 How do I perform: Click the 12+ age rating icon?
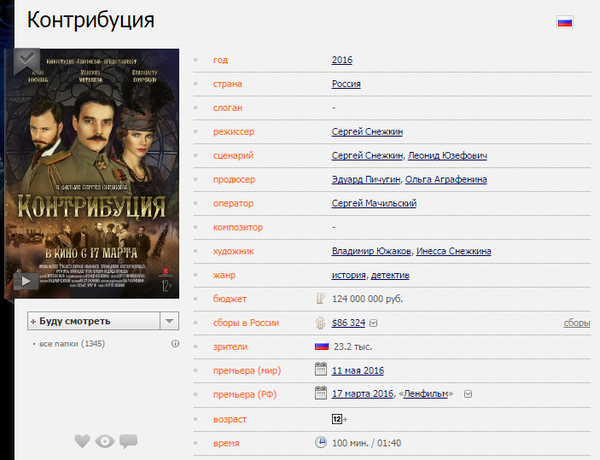[x=338, y=417]
